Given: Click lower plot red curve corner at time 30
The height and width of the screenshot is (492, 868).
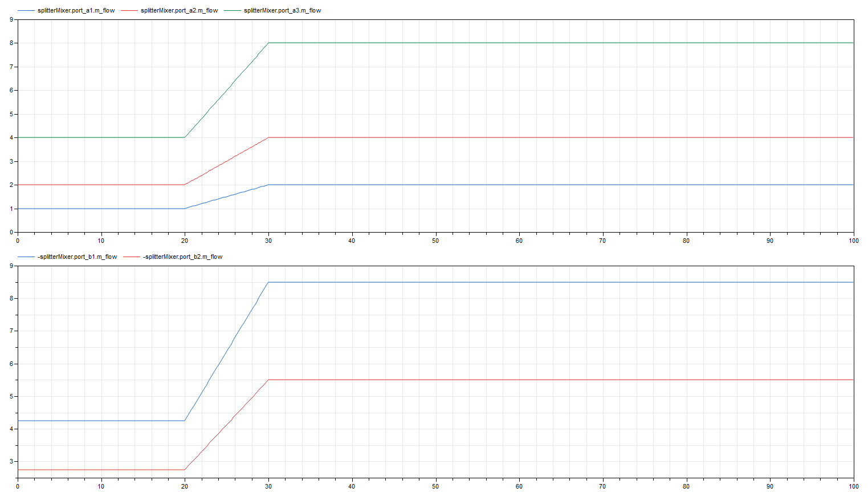Looking at the screenshot, I should pyautogui.click(x=268, y=380).
